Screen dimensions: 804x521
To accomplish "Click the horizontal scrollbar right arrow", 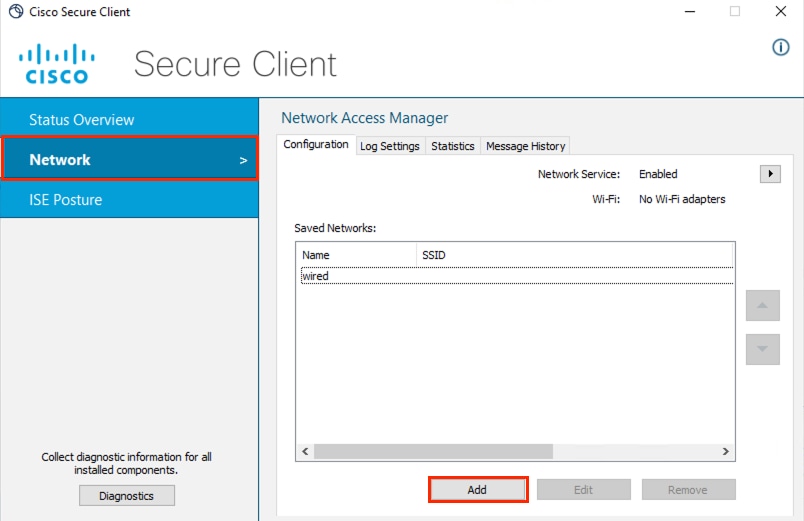I will coord(725,451).
